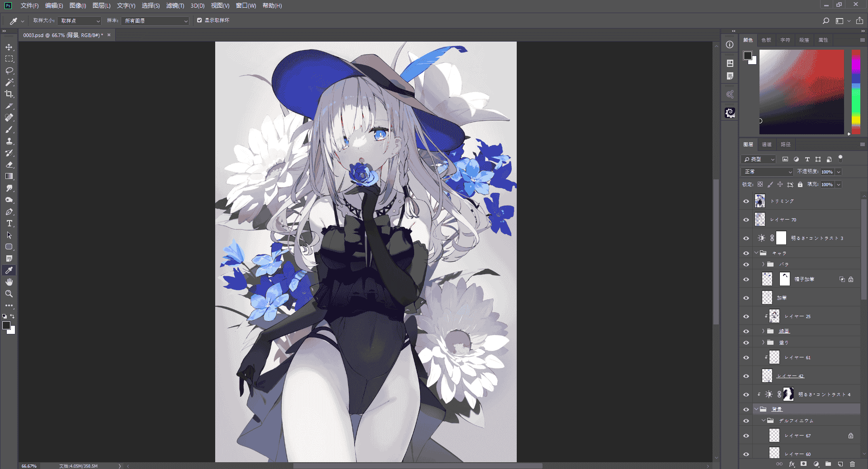Select the Lasso tool

[x=9, y=70]
